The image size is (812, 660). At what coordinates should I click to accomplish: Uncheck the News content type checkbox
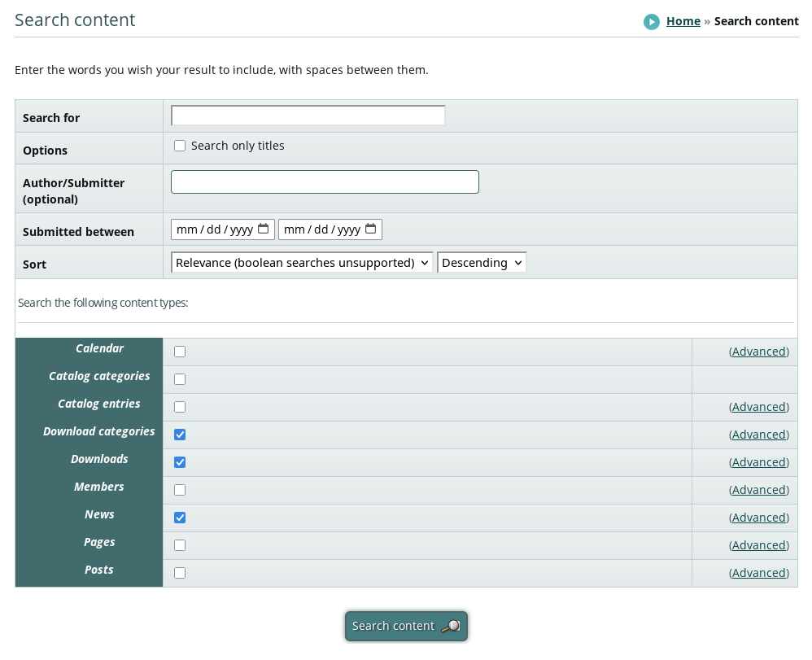point(180,518)
